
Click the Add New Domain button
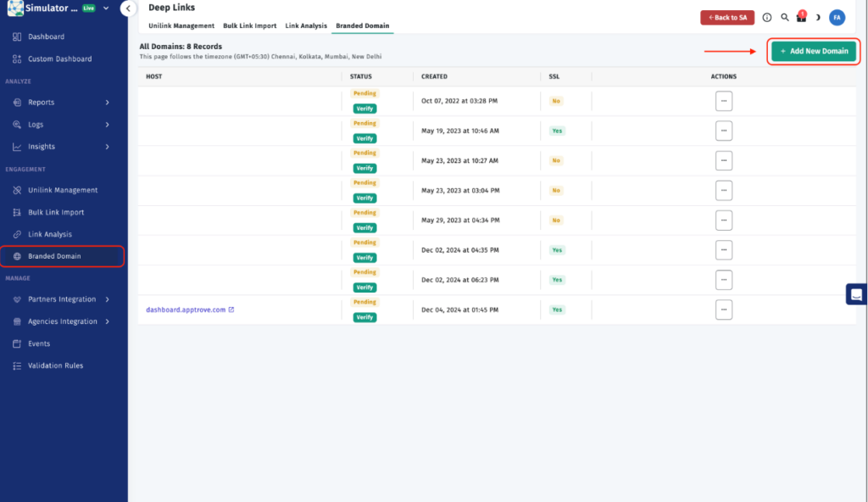pyautogui.click(x=814, y=51)
